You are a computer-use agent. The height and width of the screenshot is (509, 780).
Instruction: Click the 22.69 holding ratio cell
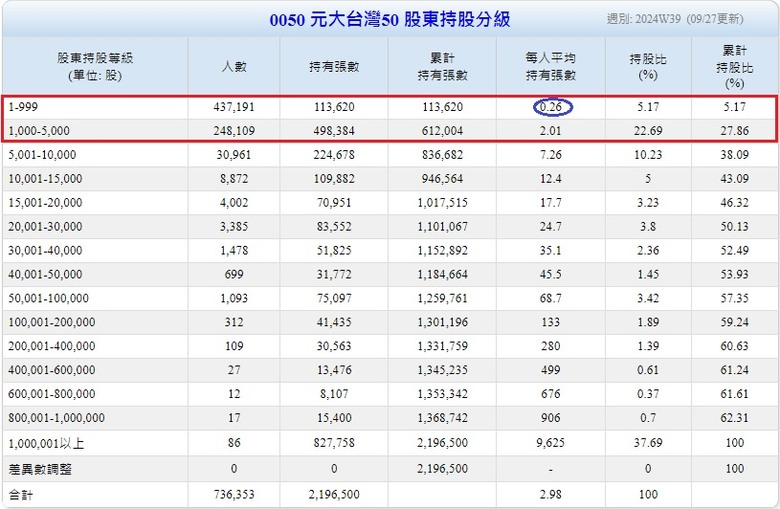pyautogui.click(x=648, y=131)
